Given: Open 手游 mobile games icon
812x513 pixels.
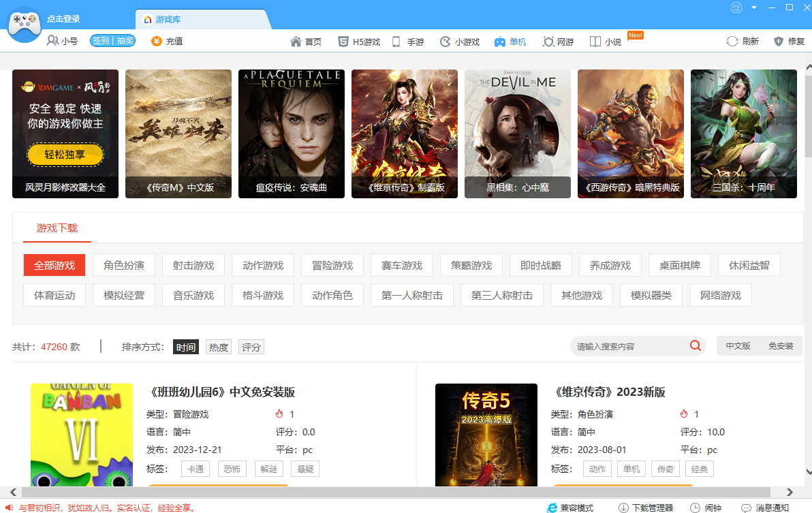Looking at the screenshot, I should [x=396, y=42].
